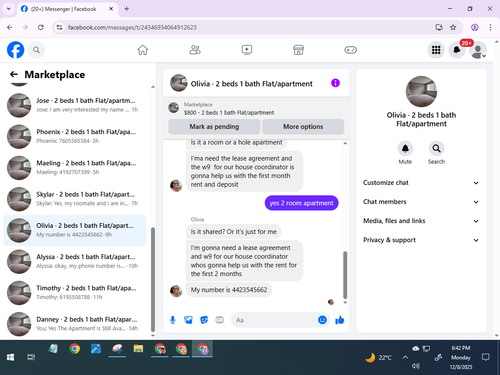Open Chrome profile icon in toolbar
The width and height of the screenshot is (500, 375).
point(475,27)
